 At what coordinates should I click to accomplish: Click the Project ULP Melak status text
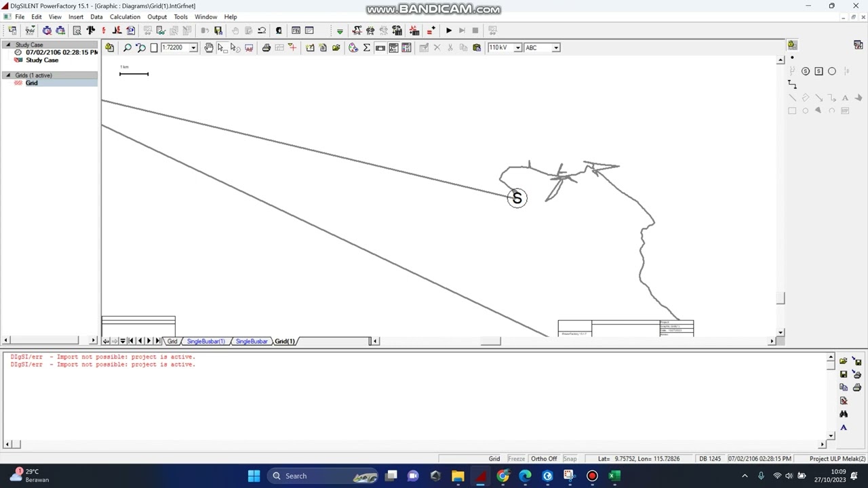pyautogui.click(x=837, y=459)
